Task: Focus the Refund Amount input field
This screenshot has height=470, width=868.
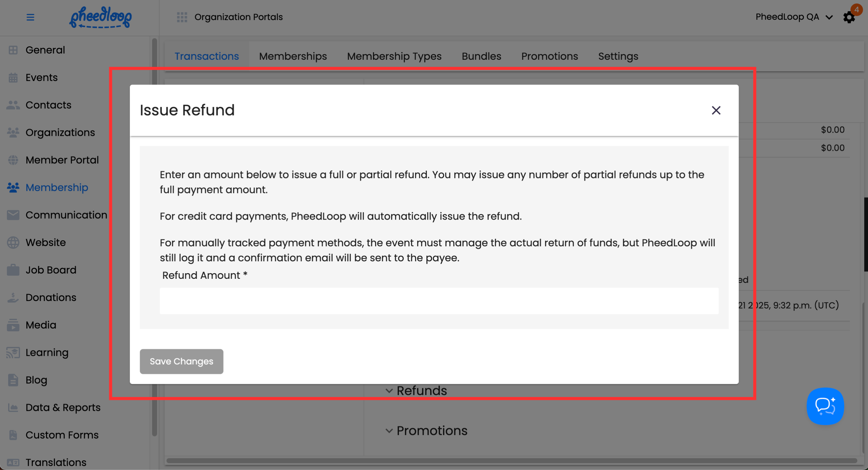Action: pyautogui.click(x=439, y=301)
